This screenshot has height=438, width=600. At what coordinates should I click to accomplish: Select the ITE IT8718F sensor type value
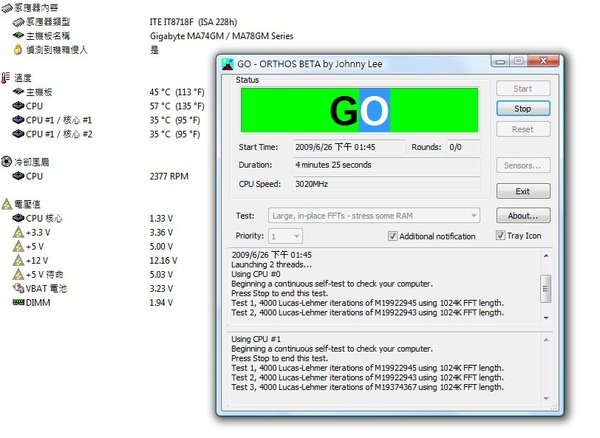(193, 22)
